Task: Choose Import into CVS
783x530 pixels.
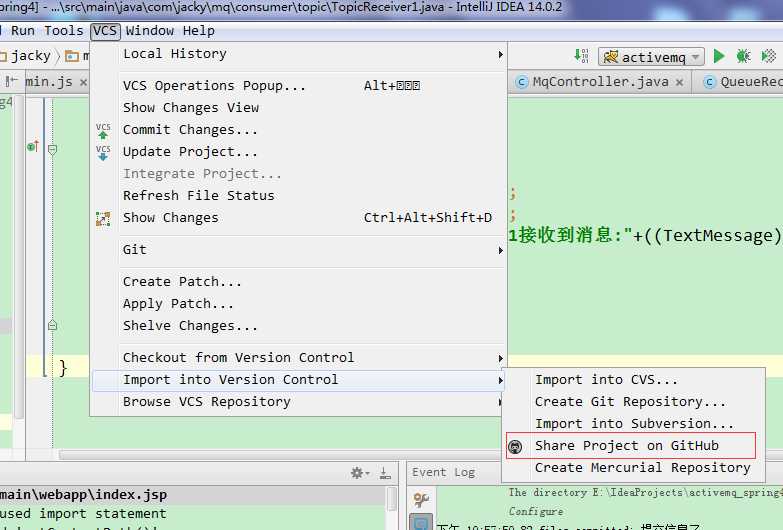Action: point(633,380)
